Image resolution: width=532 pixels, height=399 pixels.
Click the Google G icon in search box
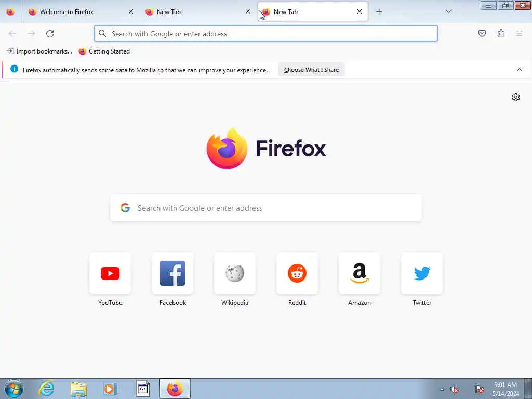coord(125,208)
